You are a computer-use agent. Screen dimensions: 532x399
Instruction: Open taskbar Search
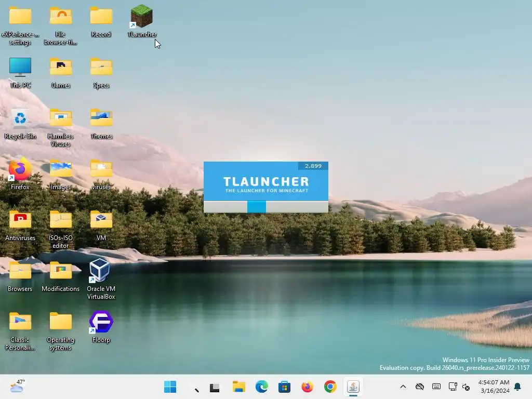[193, 387]
